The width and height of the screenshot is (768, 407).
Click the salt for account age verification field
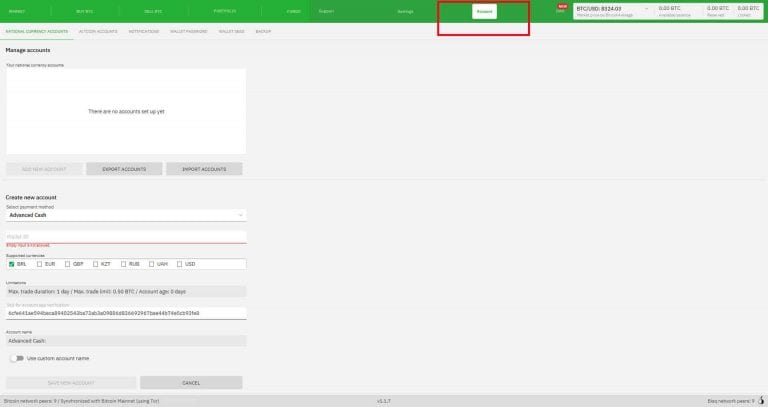tap(126, 313)
